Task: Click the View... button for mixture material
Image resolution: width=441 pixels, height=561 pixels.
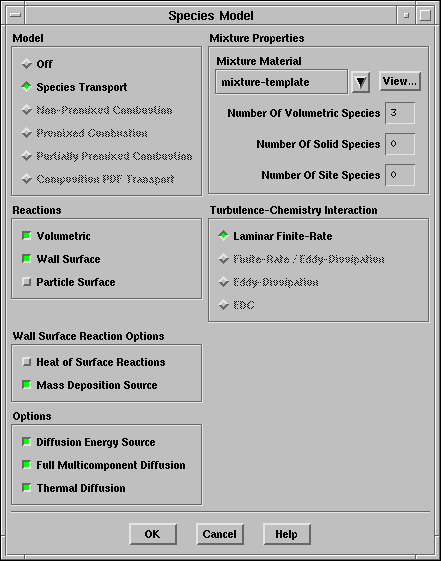Action: (400, 82)
